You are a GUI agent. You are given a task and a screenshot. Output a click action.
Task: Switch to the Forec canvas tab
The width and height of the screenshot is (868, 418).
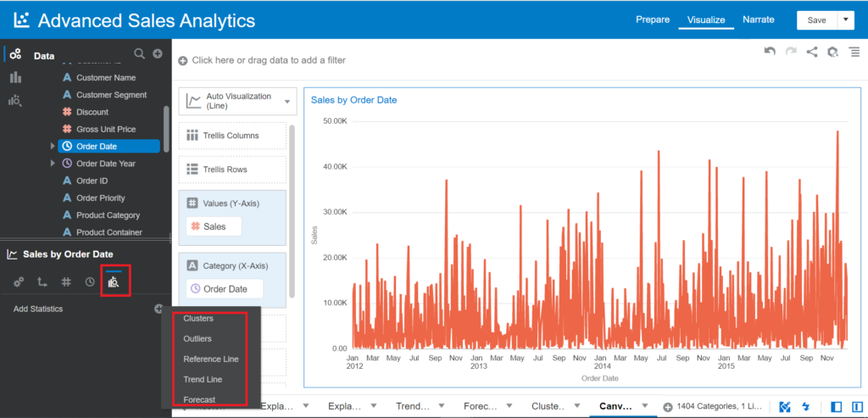(x=481, y=406)
